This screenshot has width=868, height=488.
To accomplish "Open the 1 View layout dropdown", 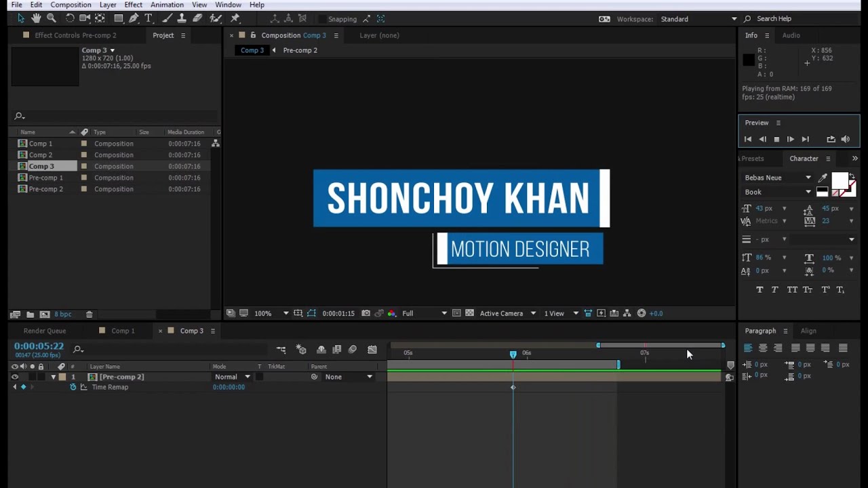I will pyautogui.click(x=561, y=313).
